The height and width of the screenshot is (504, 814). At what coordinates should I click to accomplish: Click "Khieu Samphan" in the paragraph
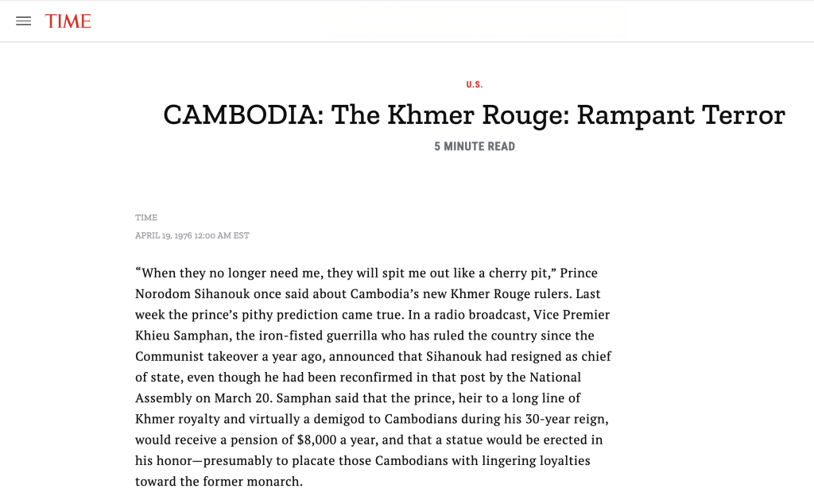[x=176, y=335]
